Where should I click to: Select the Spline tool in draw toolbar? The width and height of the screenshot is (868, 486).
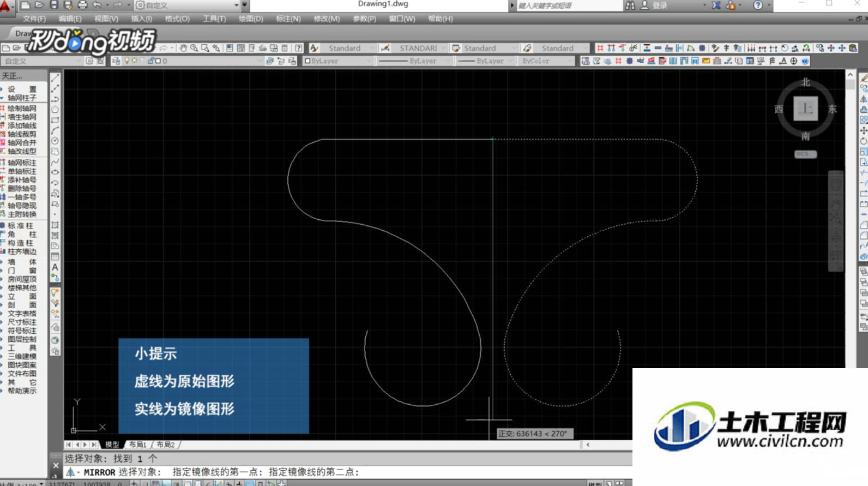point(55,162)
